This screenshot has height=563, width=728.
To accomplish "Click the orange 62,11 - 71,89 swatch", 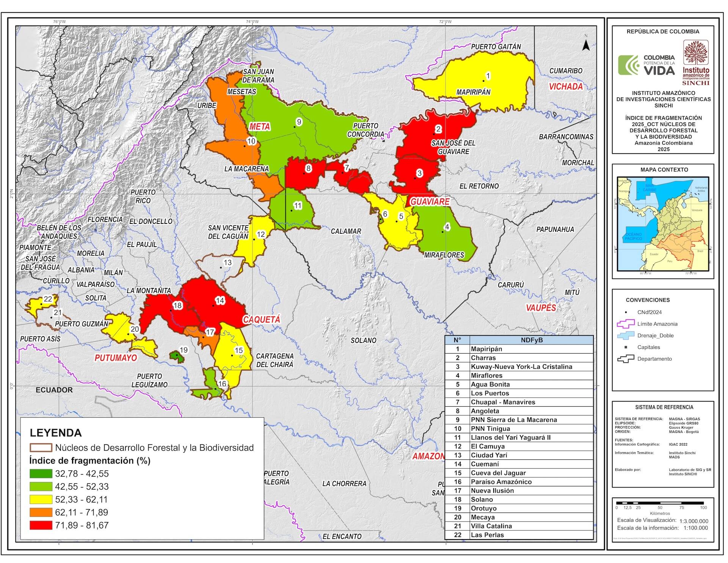I will (41, 513).
